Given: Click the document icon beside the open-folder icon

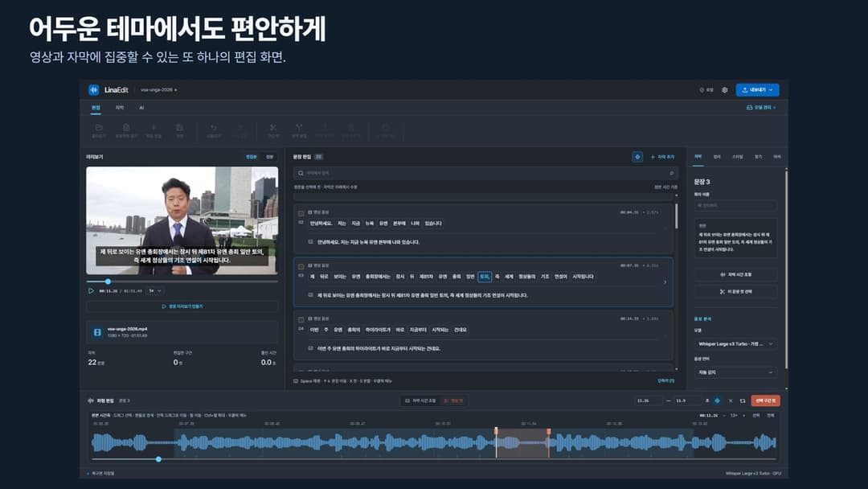Looking at the screenshot, I should [x=126, y=128].
